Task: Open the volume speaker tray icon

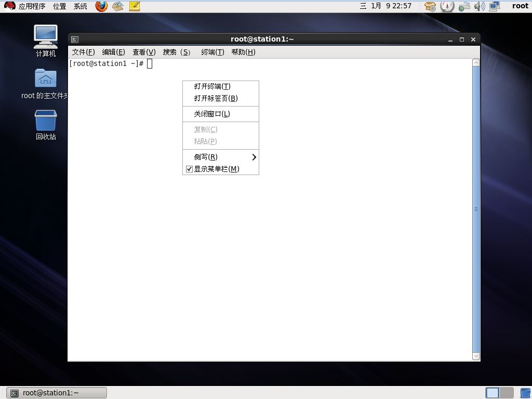Action: (x=480, y=6)
